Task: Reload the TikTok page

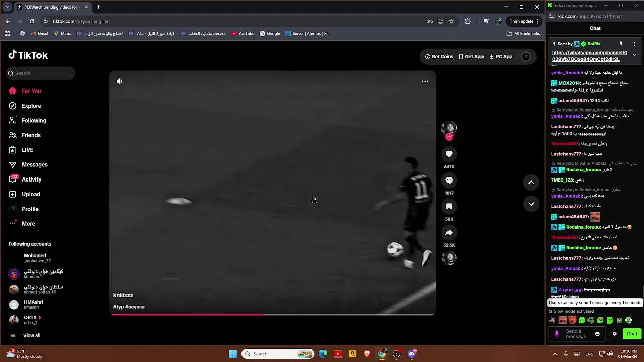Action: coord(32,21)
